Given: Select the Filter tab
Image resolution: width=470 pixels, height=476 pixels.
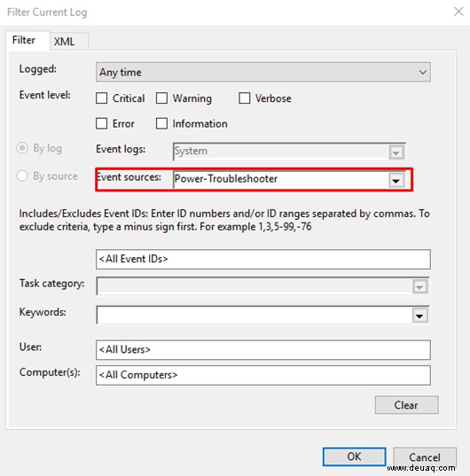Looking at the screenshot, I should point(24,40).
